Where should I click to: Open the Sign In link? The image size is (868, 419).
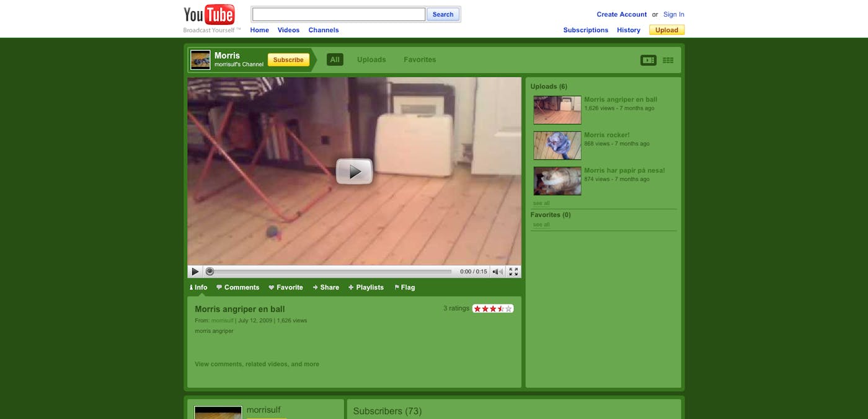point(674,14)
